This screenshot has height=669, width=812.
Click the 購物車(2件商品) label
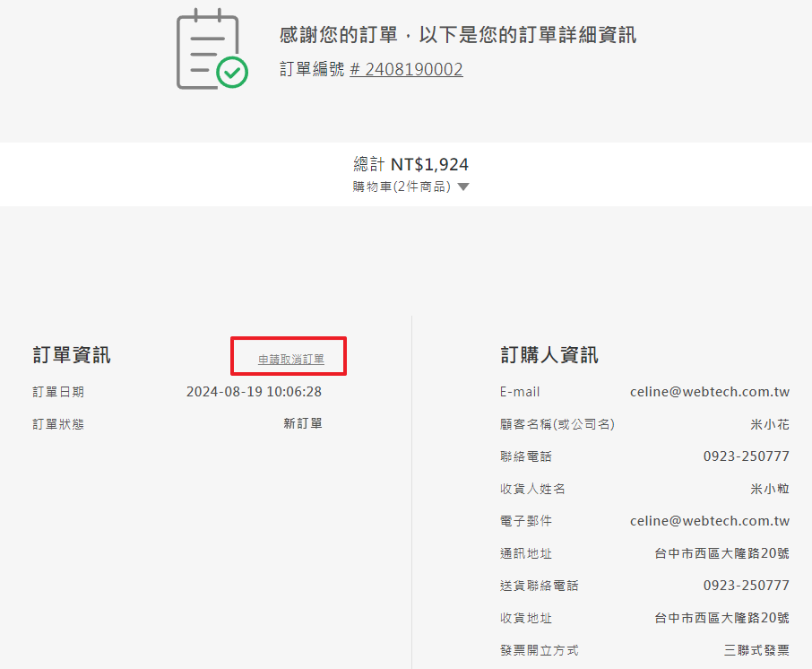pos(402,187)
